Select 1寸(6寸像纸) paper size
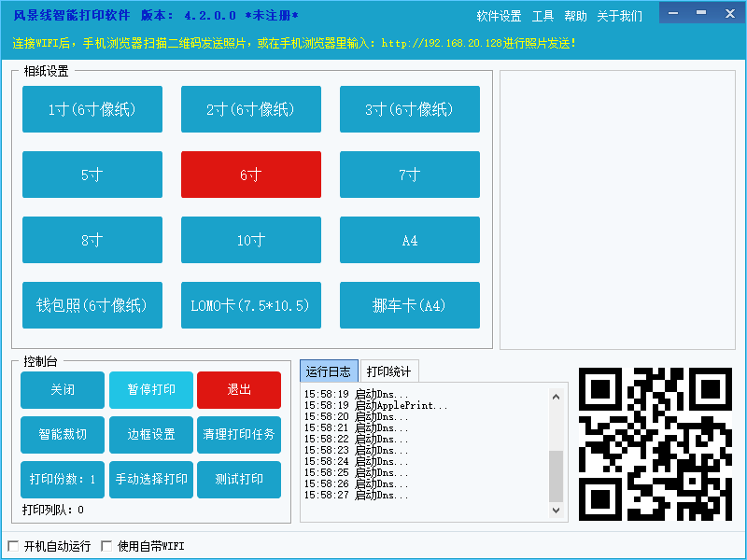Screen dimensions: 747x560 92,109
